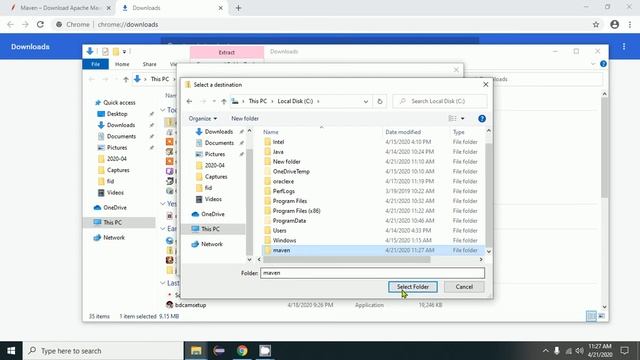
Task: Bookmark this page with the star icon
Action: tap(596, 24)
